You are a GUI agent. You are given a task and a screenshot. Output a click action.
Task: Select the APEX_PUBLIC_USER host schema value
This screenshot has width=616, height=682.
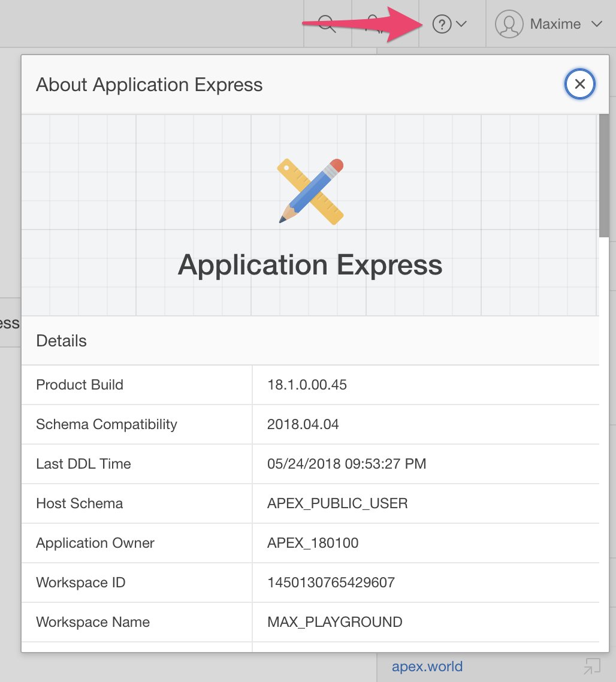pos(337,503)
